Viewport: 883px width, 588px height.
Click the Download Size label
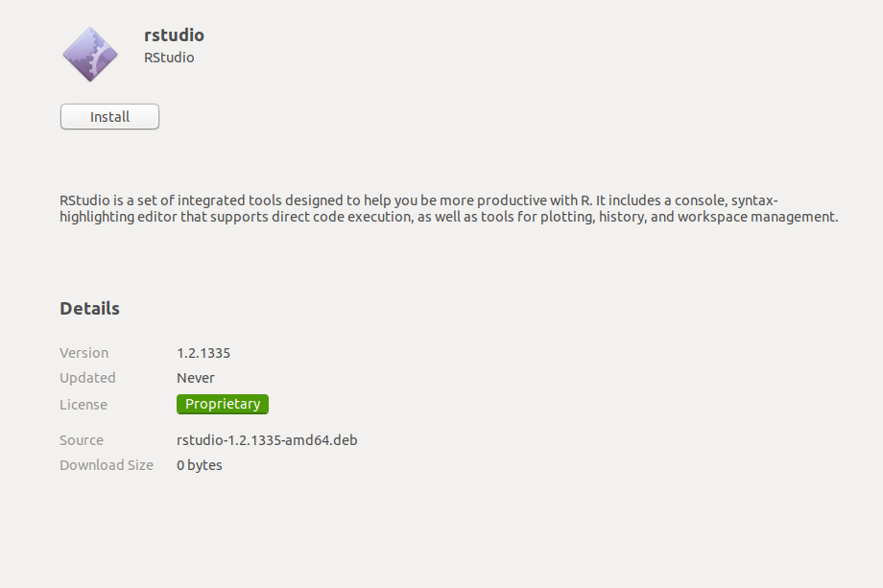point(107,465)
